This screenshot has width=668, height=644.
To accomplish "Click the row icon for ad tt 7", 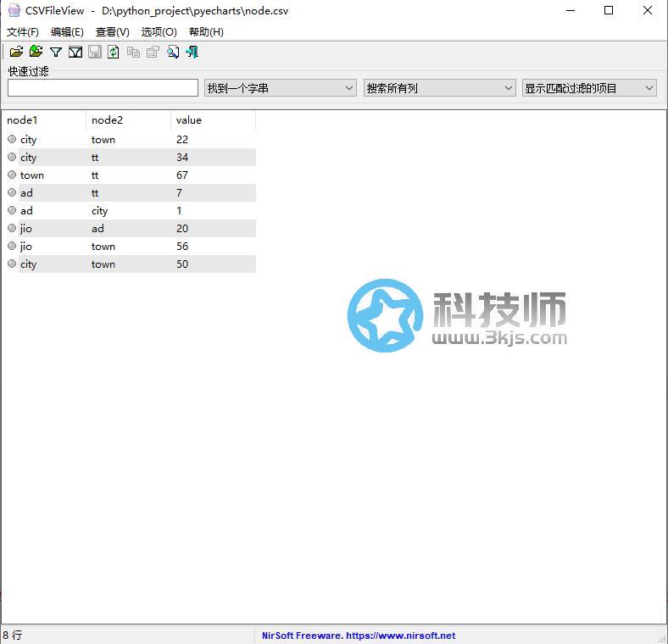I will [x=12, y=192].
